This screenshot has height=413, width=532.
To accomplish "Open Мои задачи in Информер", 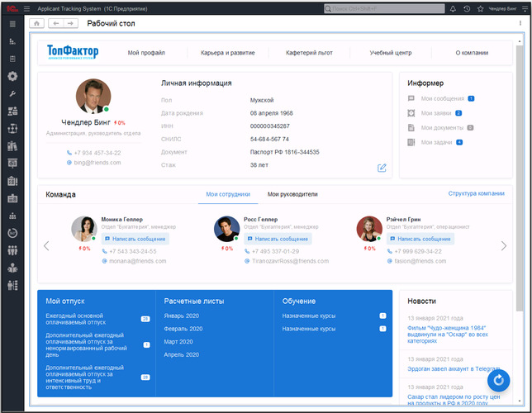I will tap(436, 143).
